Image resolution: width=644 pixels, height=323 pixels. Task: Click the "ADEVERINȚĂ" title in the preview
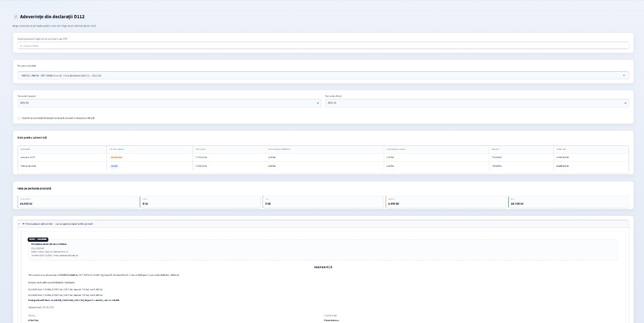point(323,267)
